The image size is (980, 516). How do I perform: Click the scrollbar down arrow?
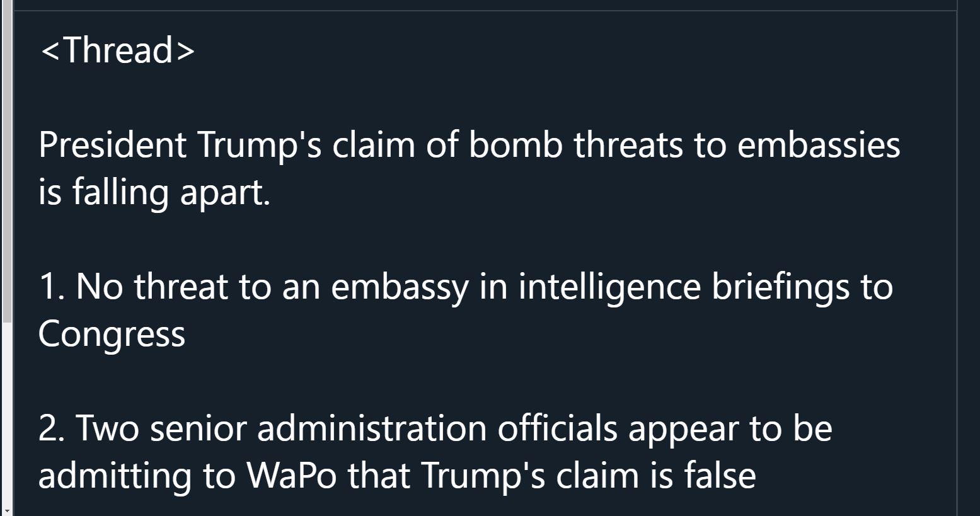[x=6, y=510]
